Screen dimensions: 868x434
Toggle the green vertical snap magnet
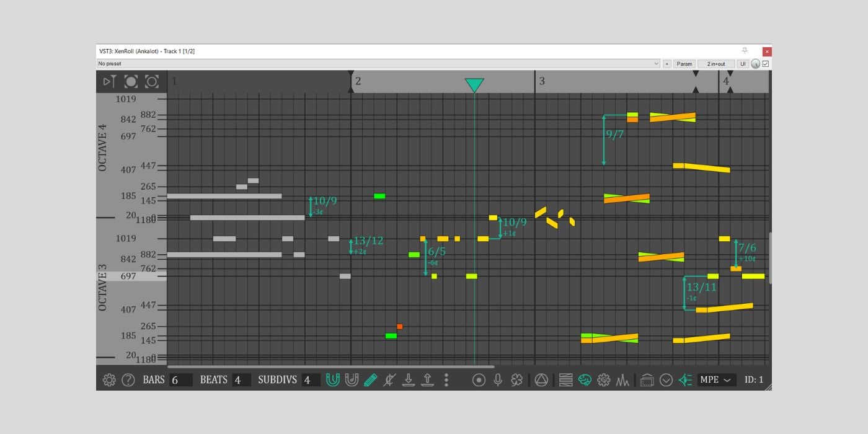(333, 379)
